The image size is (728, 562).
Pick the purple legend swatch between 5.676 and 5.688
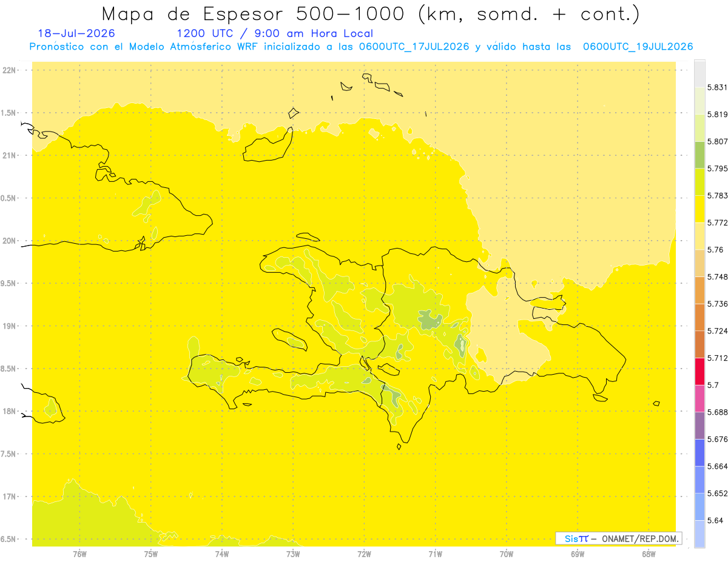[x=699, y=426]
